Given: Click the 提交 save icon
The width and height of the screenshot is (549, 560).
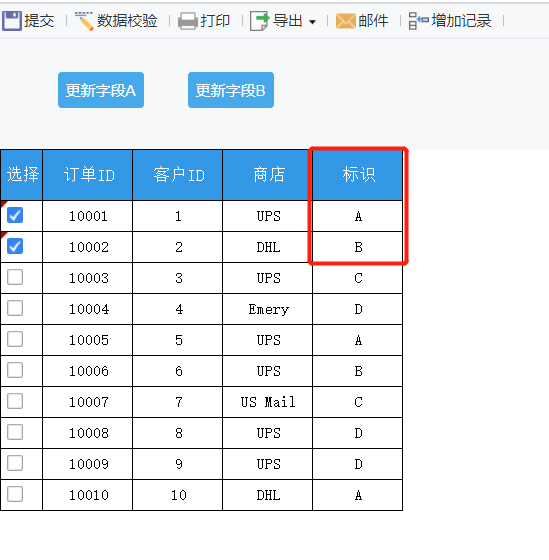Looking at the screenshot, I should [x=12, y=21].
